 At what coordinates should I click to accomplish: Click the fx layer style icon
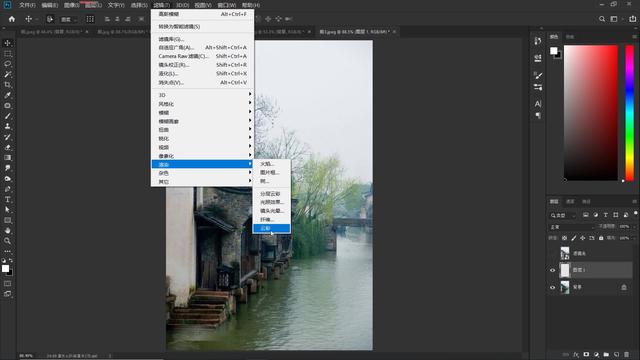tap(576, 355)
